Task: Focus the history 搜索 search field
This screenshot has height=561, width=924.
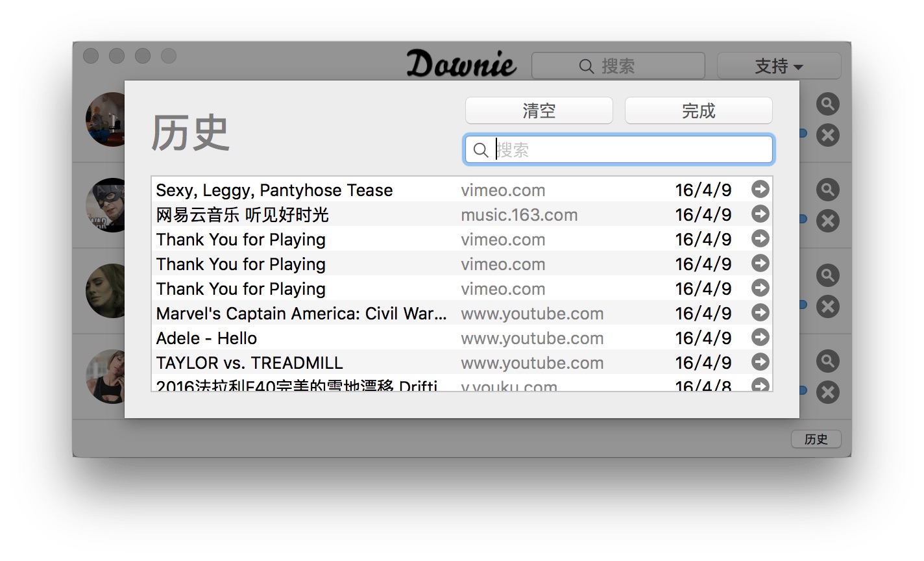Action: point(619,150)
